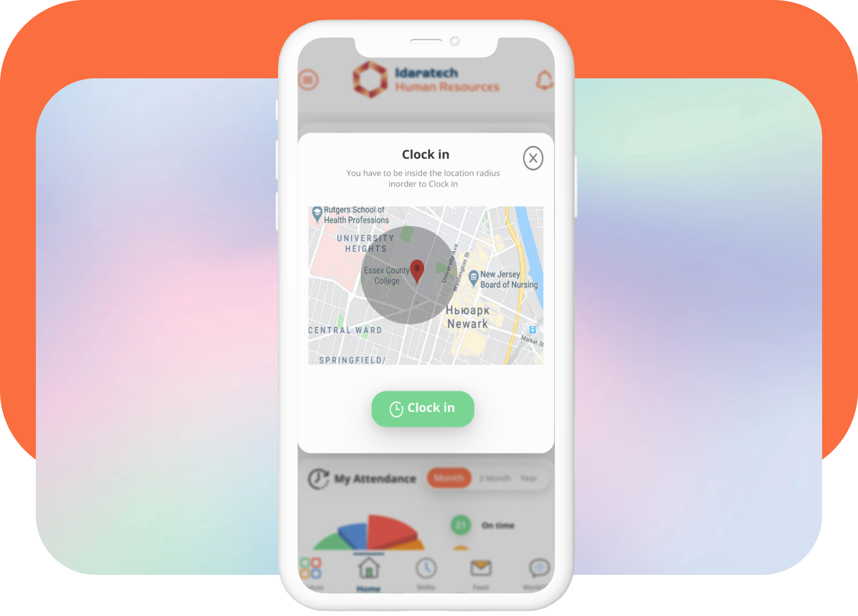This screenshot has height=616, width=858.
Task: Dismiss the Clock in modal dialog
Action: pyautogui.click(x=533, y=158)
